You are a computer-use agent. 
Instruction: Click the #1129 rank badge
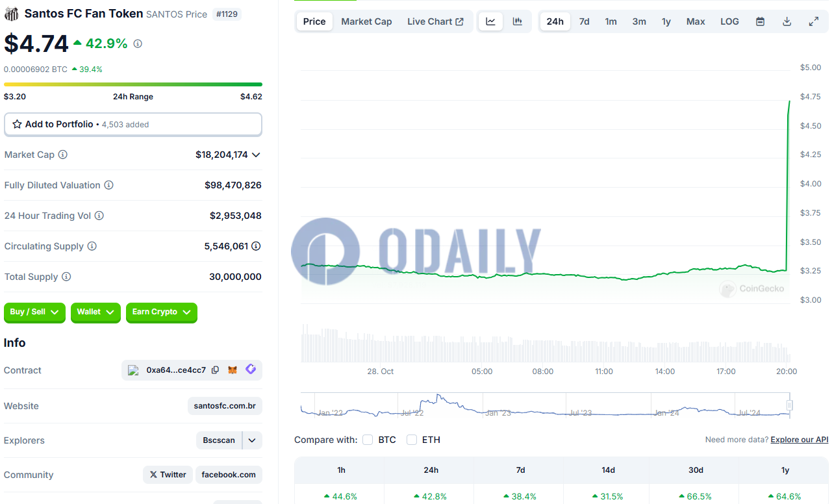click(x=227, y=14)
